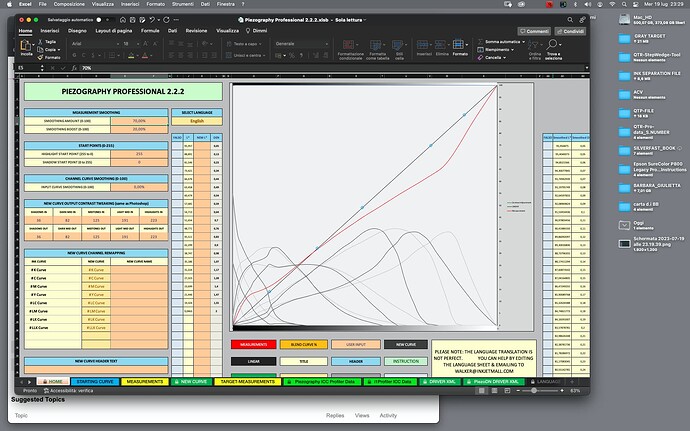Click the fx insert function icon
This screenshot has width=690, height=431.
74,68
